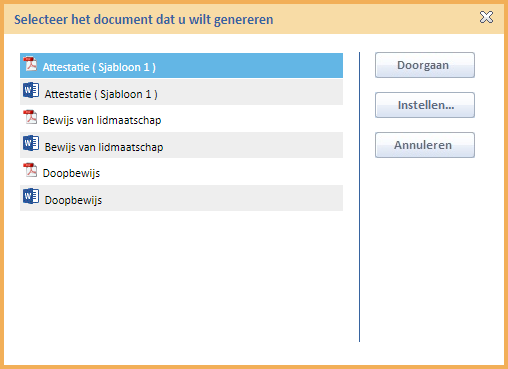Pick the Doopbewijs Word document label
This screenshot has width=508, height=369.
(x=73, y=200)
